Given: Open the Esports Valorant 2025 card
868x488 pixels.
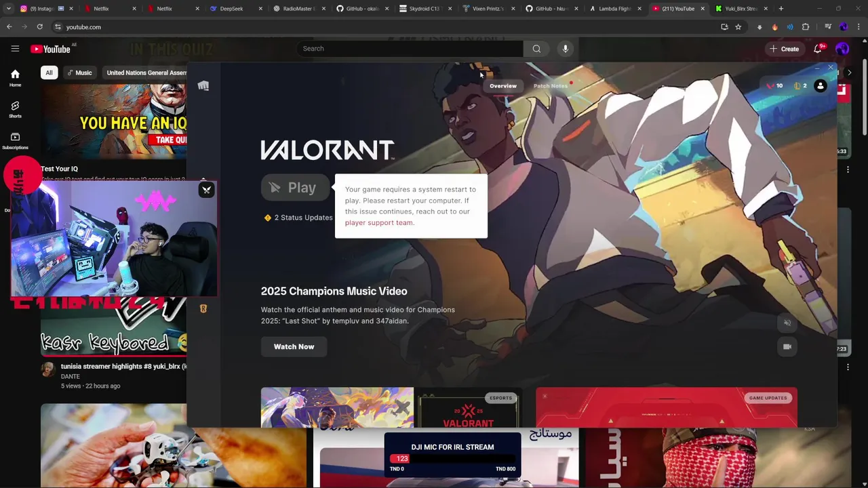Looking at the screenshot, I should click(x=468, y=408).
